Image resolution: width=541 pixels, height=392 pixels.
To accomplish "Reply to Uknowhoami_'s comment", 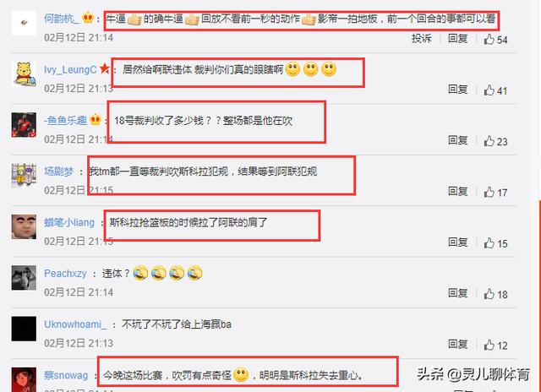I will click(458, 344).
